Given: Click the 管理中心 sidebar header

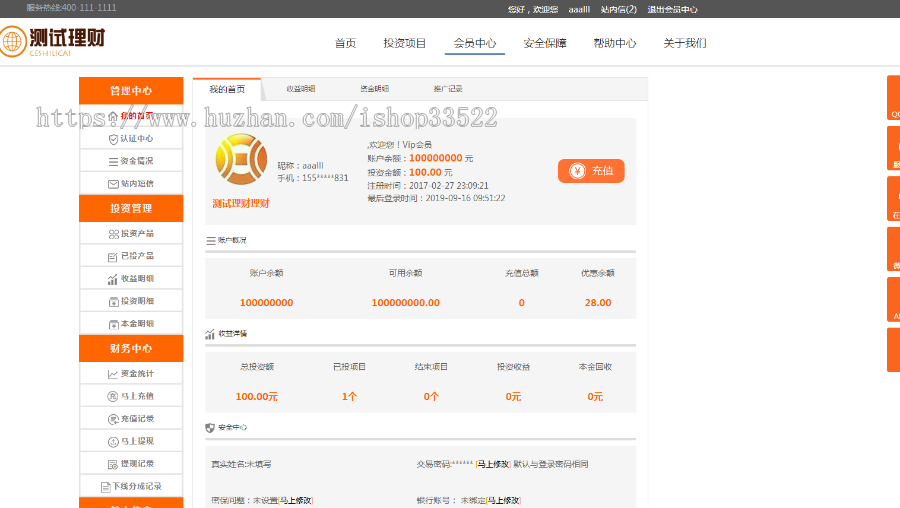Looking at the screenshot, I should tap(131, 91).
